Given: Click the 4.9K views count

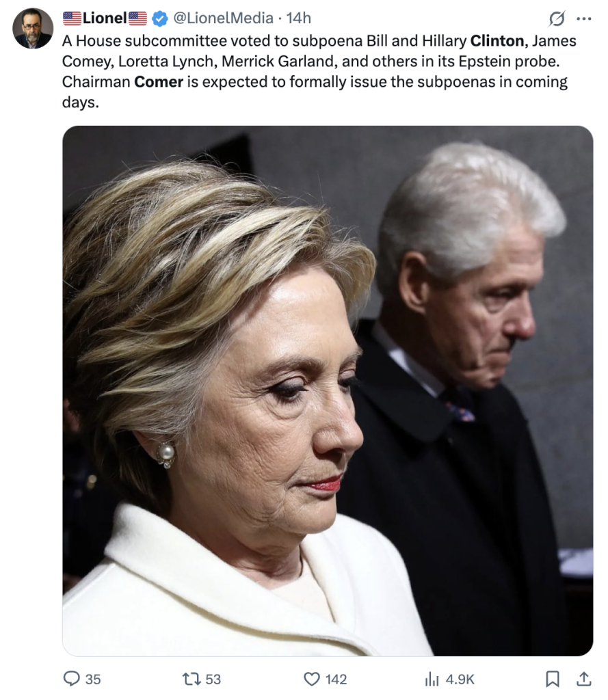Looking at the screenshot, I should (460, 679).
